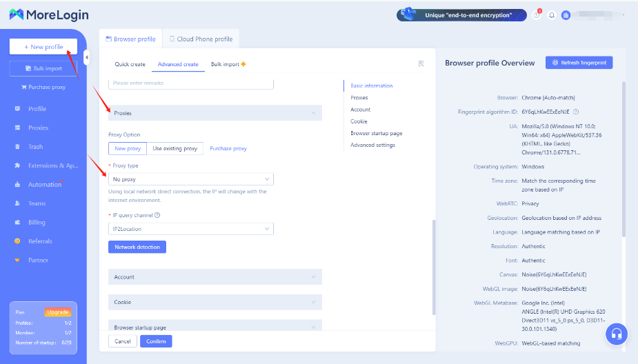Click the Trash sidebar icon
This screenshot has width=638, height=364.
pyautogui.click(x=17, y=146)
